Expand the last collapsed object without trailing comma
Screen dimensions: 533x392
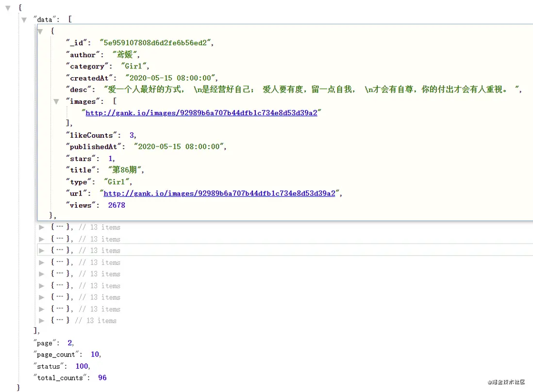(41, 321)
